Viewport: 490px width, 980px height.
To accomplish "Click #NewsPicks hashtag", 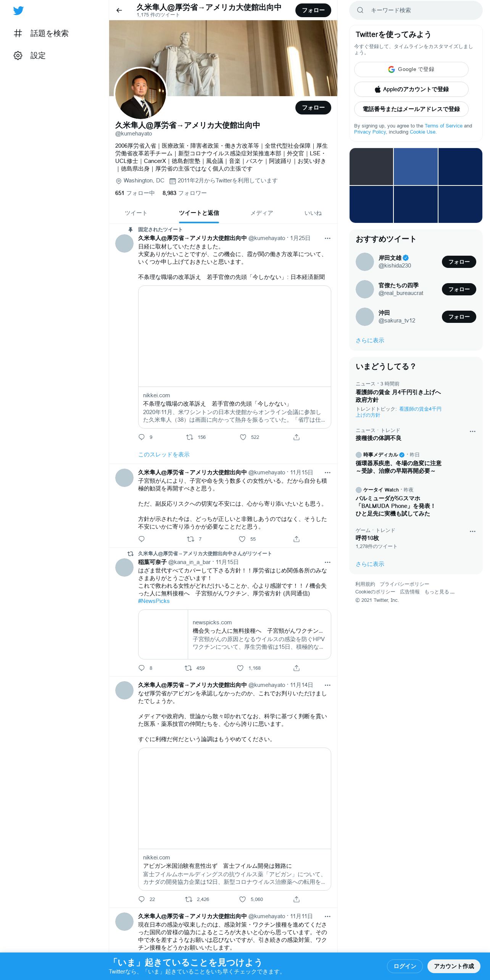I will 154,601.
